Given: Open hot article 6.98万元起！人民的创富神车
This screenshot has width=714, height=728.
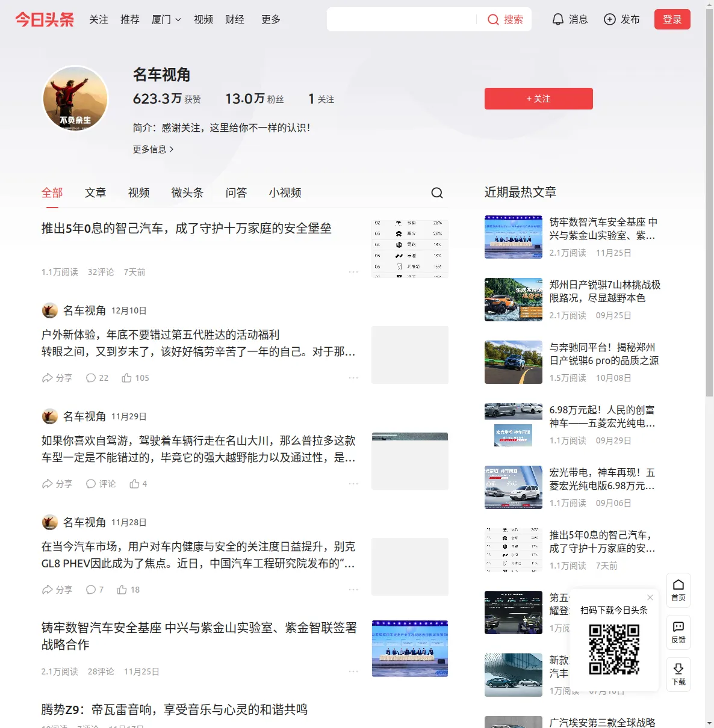Looking at the screenshot, I should pyautogui.click(x=603, y=416).
